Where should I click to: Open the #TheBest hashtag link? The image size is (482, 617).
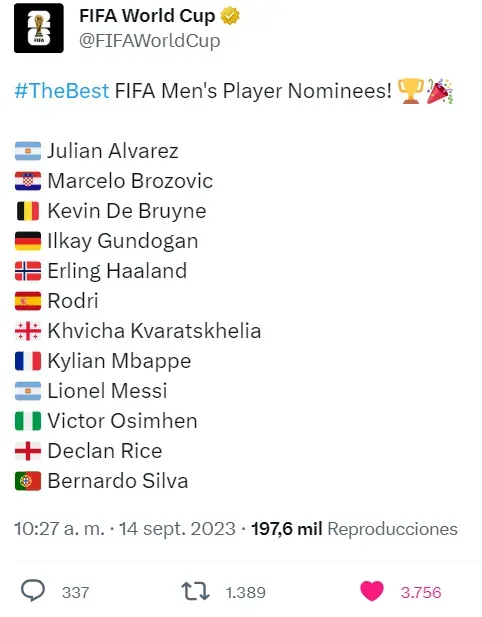click(x=62, y=91)
